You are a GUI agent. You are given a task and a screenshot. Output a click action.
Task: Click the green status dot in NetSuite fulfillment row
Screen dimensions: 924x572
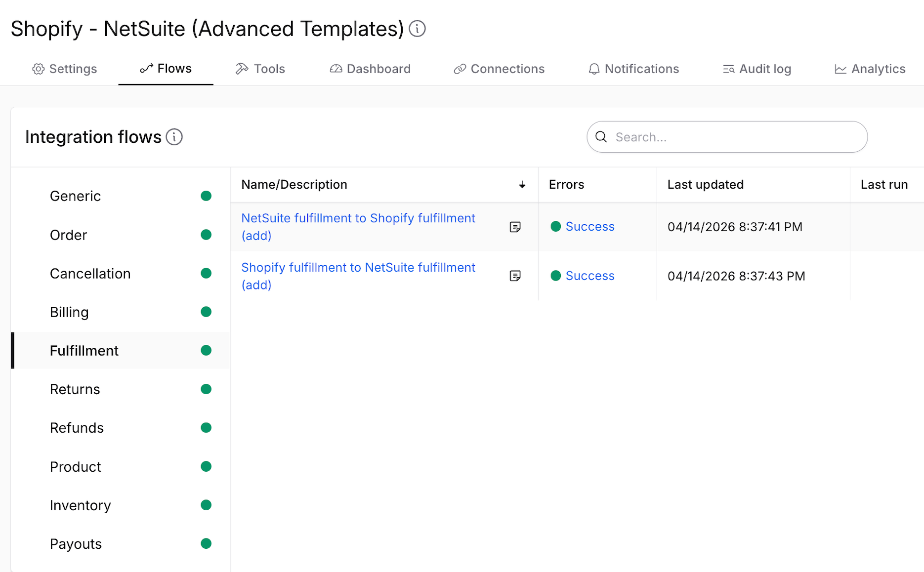[555, 226]
